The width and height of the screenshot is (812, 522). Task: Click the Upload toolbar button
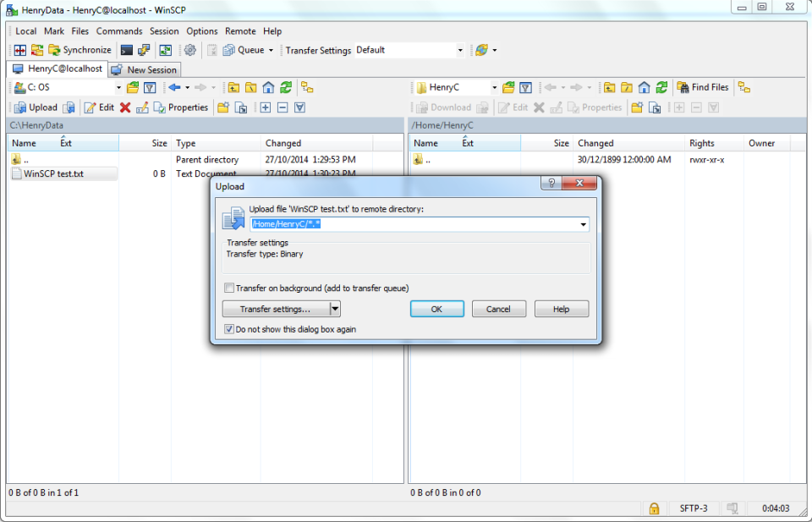(36, 107)
